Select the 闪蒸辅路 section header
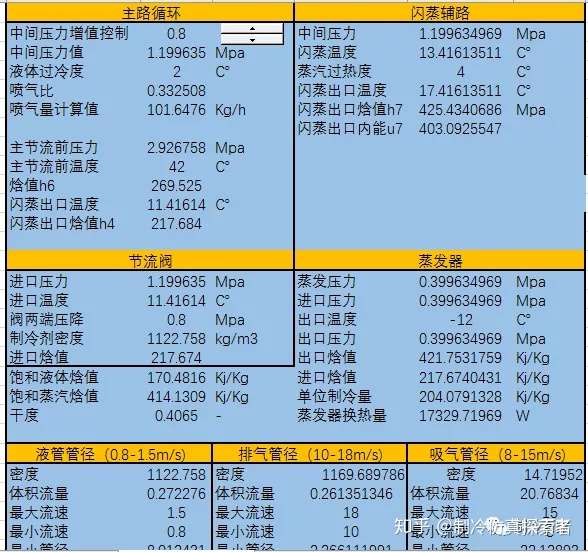 [440, 14]
